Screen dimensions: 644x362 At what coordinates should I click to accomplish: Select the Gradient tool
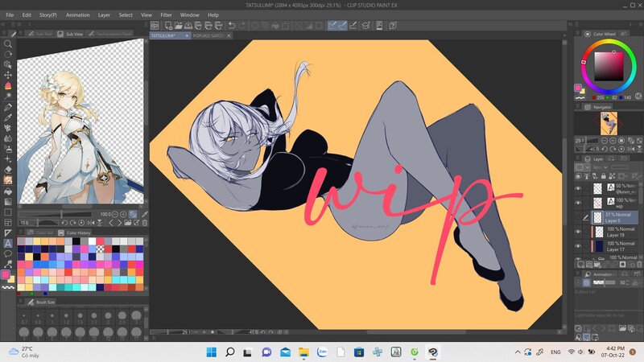pos(8,202)
